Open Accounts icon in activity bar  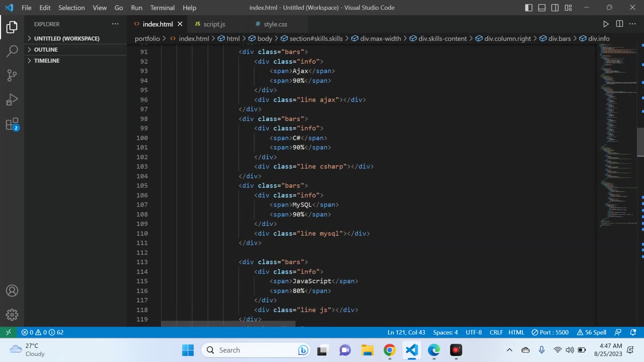pos(12,291)
